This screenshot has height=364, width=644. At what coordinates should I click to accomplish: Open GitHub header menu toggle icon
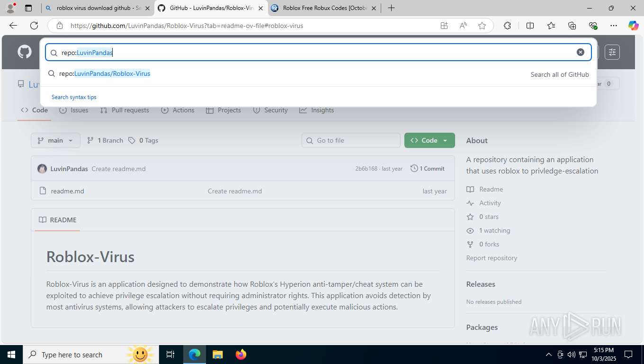tap(612, 52)
